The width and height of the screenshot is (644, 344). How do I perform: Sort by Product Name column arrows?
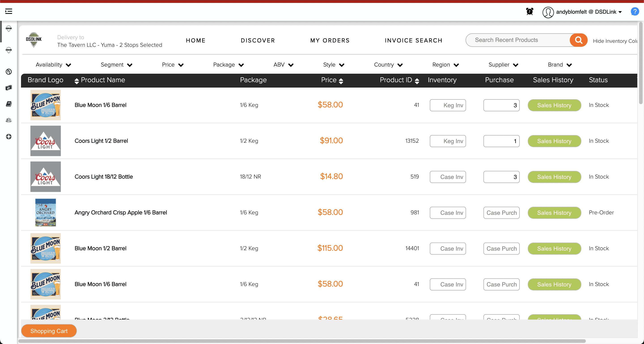coord(76,81)
